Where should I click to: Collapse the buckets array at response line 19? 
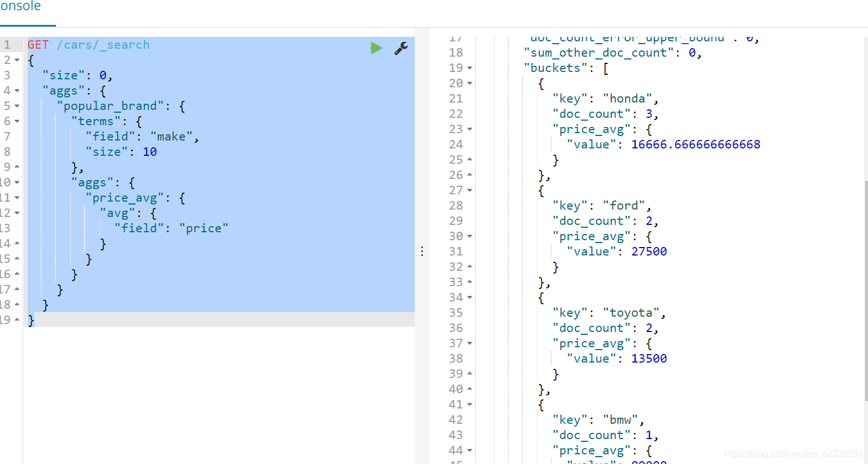click(x=470, y=67)
